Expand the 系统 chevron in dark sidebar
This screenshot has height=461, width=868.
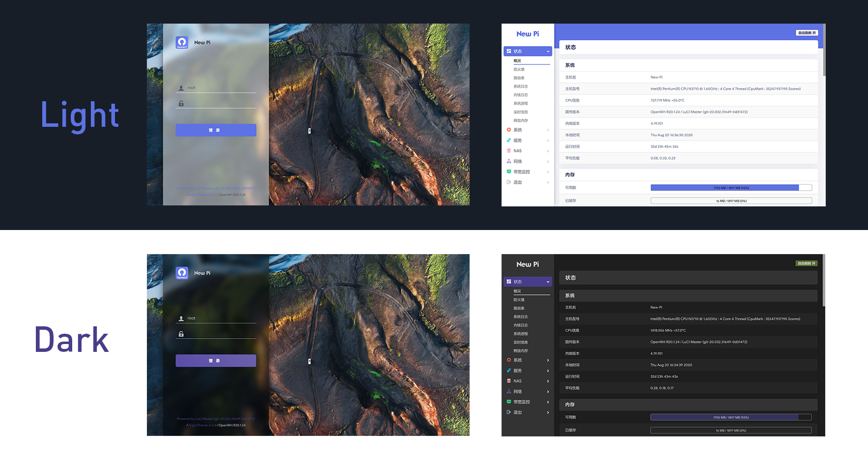pyautogui.click(x=548, y=360)
